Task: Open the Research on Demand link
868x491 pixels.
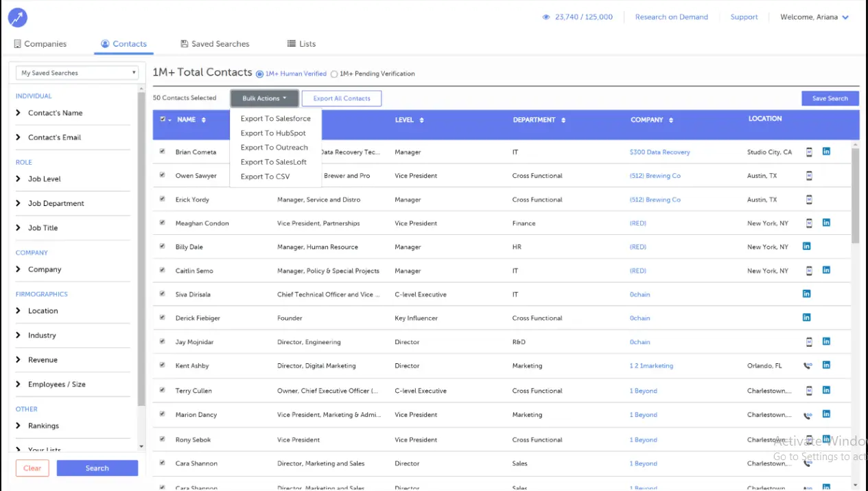Action: pyautogui.click(x=671, y=17)
